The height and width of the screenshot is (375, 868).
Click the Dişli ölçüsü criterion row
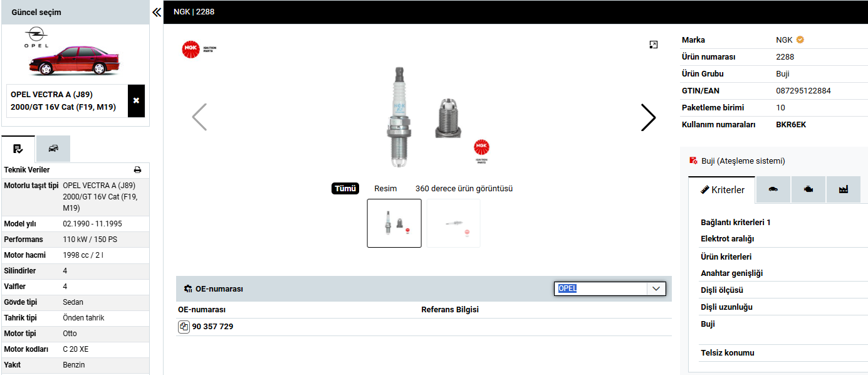[784, 290]
